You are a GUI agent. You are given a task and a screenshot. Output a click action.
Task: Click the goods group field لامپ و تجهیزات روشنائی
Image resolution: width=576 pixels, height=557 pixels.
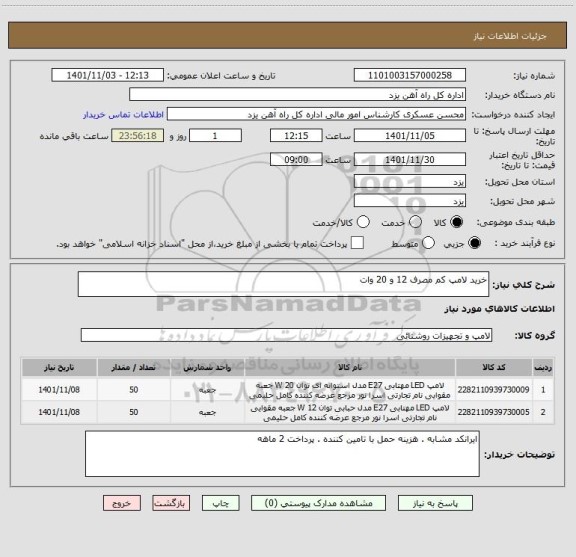(x=286, y=335)
